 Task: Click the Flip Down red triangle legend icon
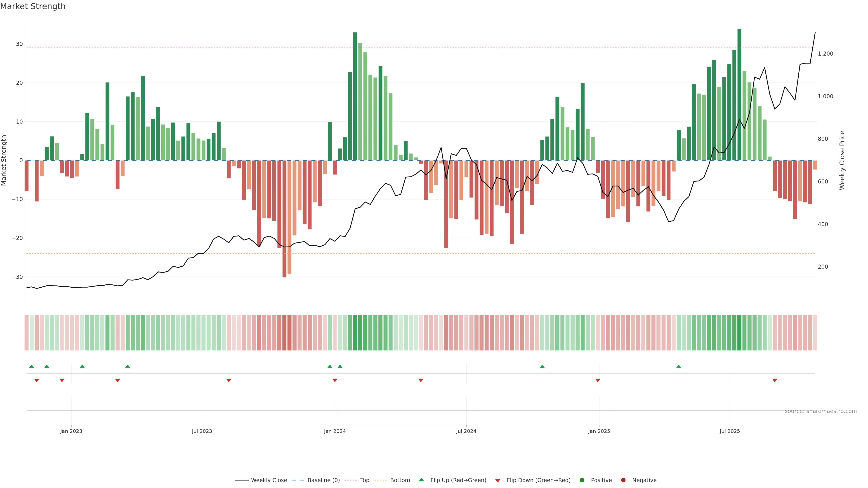tap(498, 481)
